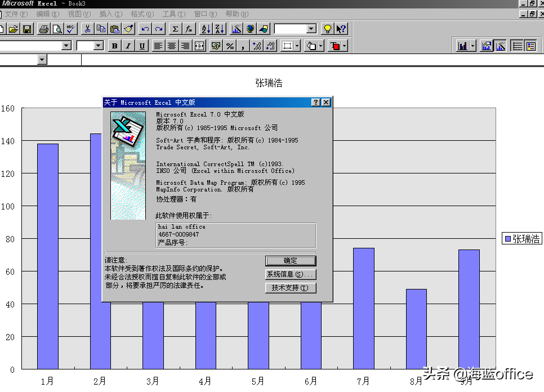Paste using the clipboard icon
Viewport: 544px width, 392px height.
click(x=114, y=29)
